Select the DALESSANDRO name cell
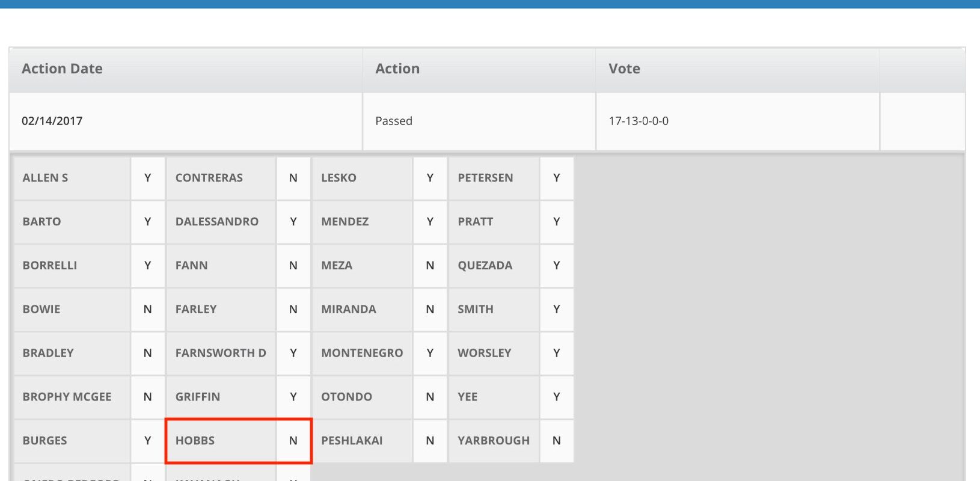The width and height of the screenshot is (980, 481). (x=221, y=222)
